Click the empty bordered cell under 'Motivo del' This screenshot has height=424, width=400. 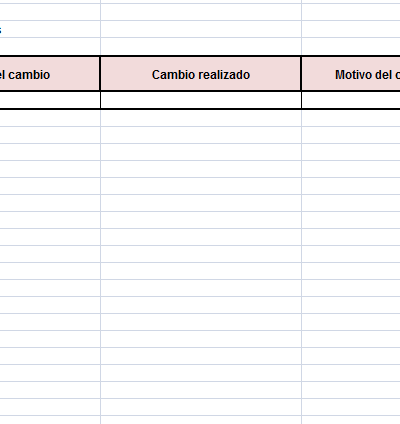click(351, 100)
